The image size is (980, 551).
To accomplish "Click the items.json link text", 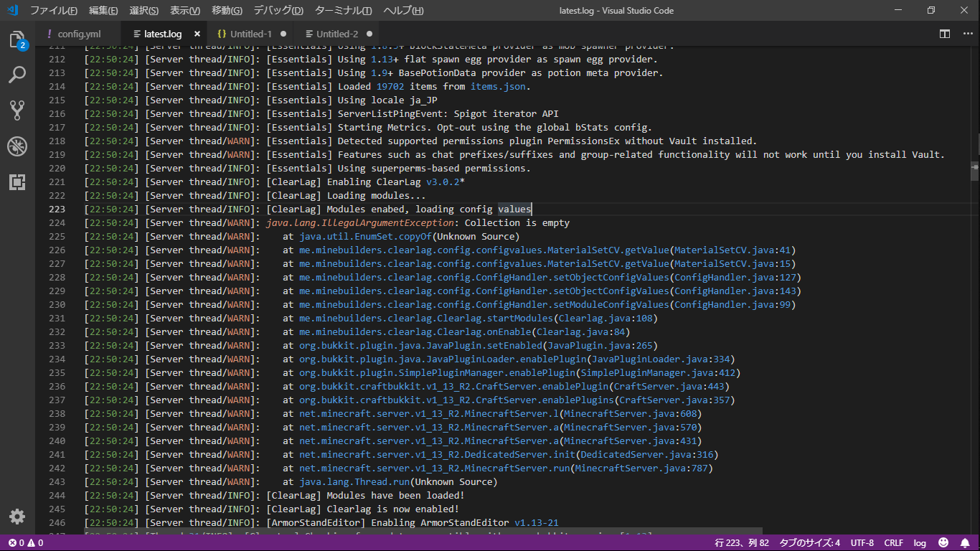I will point(498,86).
